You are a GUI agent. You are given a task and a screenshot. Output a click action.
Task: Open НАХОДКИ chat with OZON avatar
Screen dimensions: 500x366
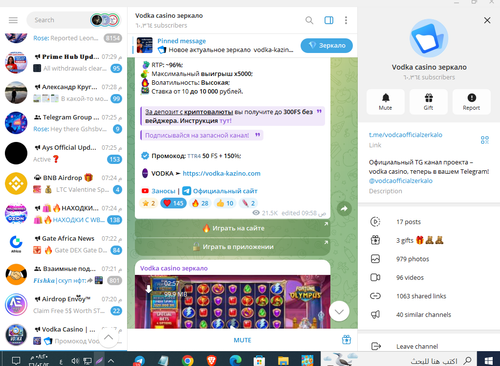coord(63,214)
